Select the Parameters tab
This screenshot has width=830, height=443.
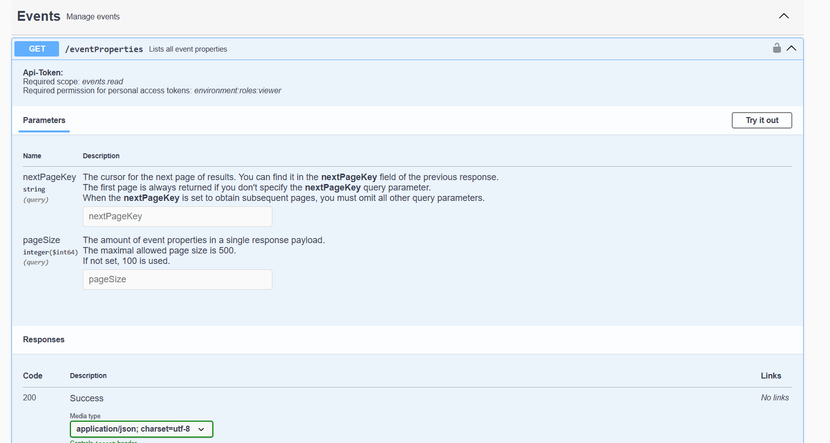44,120
